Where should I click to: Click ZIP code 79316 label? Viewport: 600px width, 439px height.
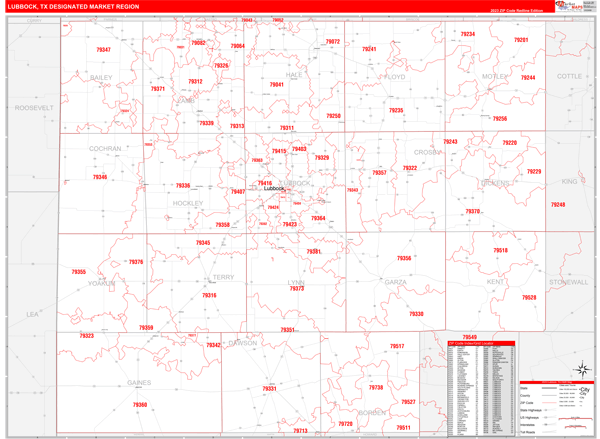coord(209,295)
